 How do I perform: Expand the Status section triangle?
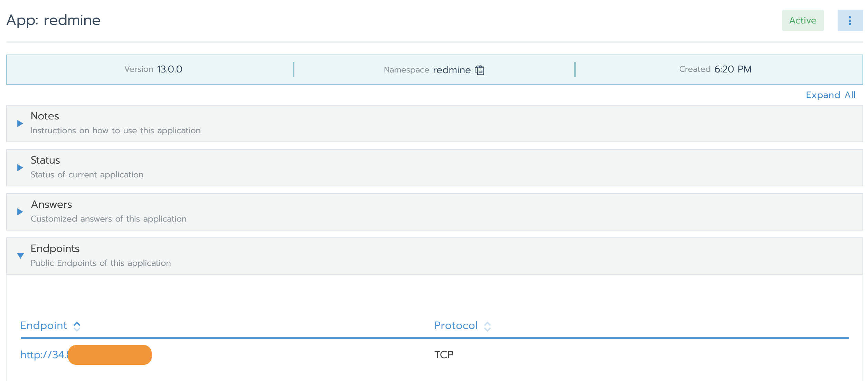coord(20,167)
